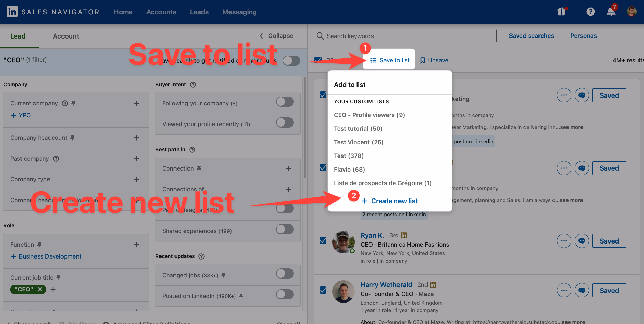Screen dimensions: 644x324
Task: Open Personas
Action: click(583, 36)
